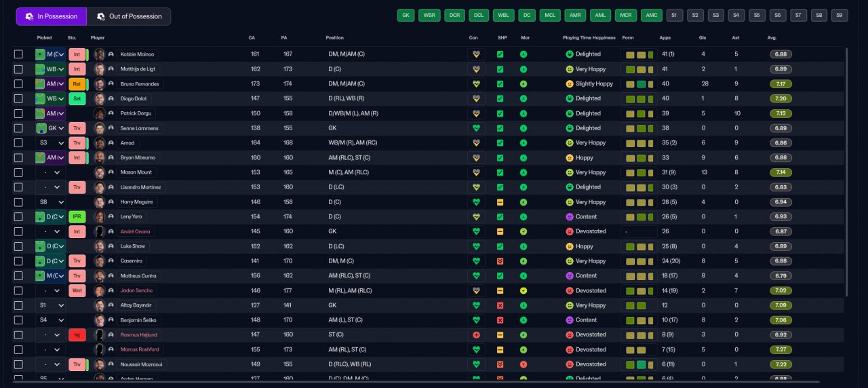Sort by the PA column header

pyautogui.click(x=284, y=38)
